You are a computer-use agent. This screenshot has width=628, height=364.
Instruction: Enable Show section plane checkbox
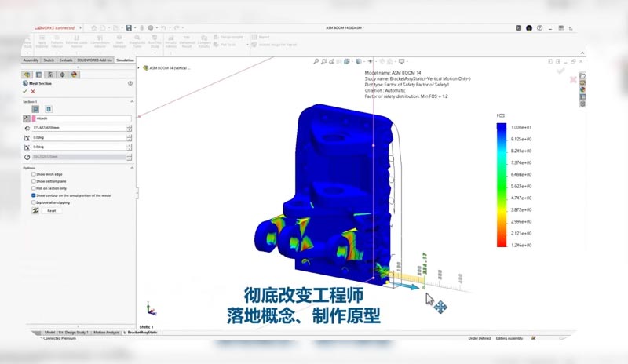34,181
